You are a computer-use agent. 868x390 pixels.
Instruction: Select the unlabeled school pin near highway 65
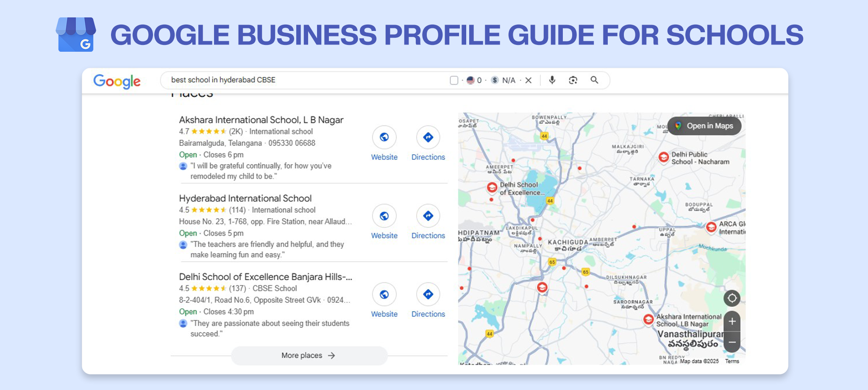tap(542, 287)
